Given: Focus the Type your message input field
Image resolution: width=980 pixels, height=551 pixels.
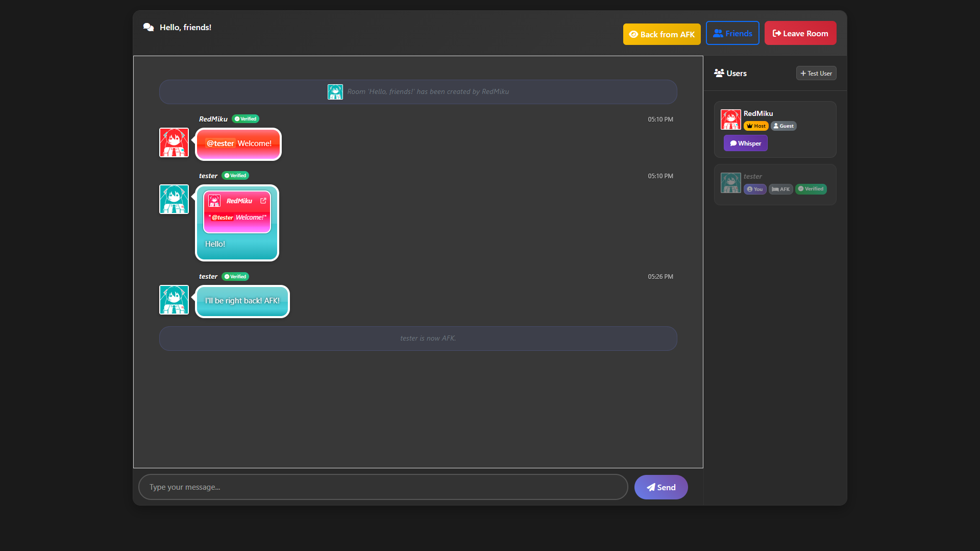Looking at the screenshot, I should click(x=383, y=487).
